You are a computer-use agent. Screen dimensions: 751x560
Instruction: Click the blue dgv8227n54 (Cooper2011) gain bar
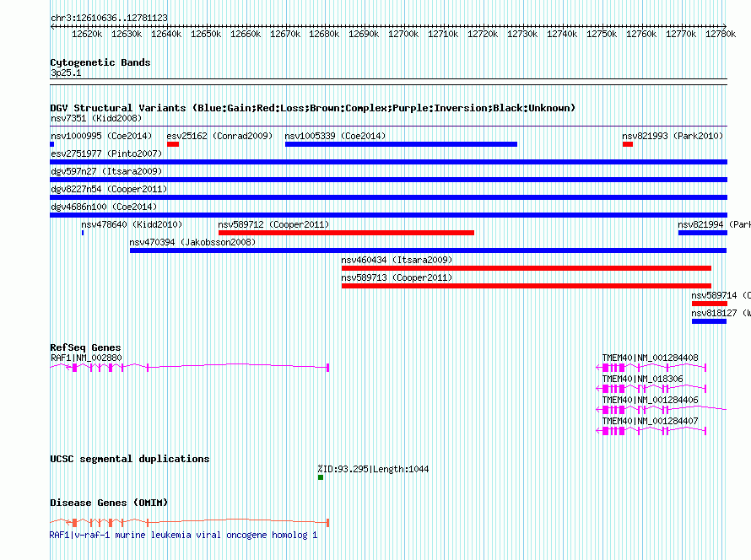tap(388, 197)
